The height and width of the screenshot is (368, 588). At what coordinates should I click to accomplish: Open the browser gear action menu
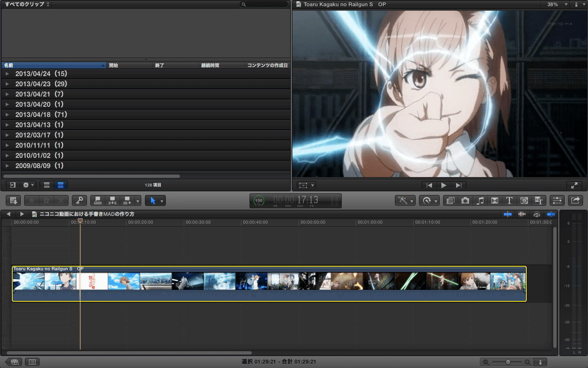[x=29, y=185]
